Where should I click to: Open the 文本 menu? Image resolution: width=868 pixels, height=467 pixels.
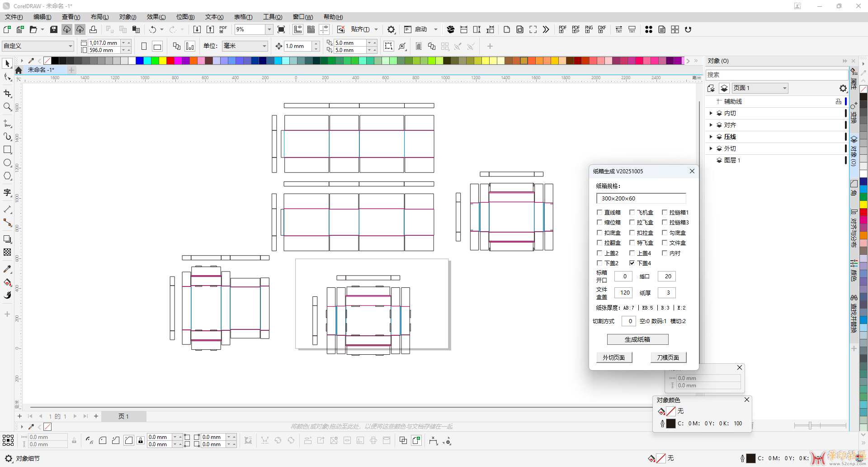tap(214, 17)
